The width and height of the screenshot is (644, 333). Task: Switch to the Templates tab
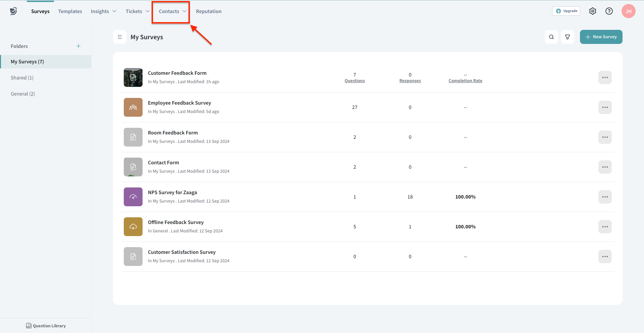(70, 11)
